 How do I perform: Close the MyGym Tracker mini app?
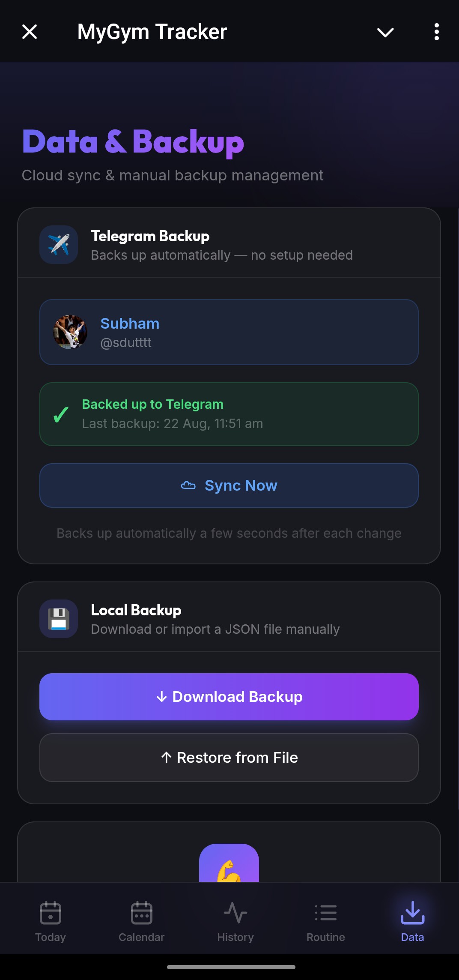[30, 32]
